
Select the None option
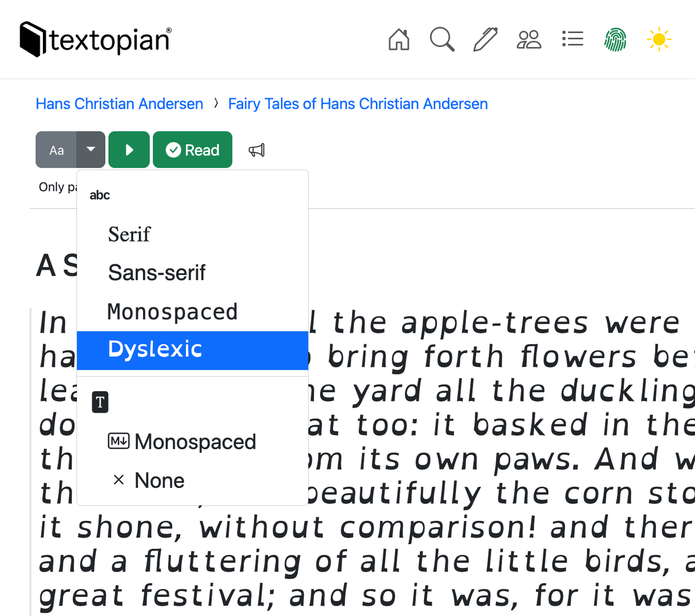pos(192,480)
